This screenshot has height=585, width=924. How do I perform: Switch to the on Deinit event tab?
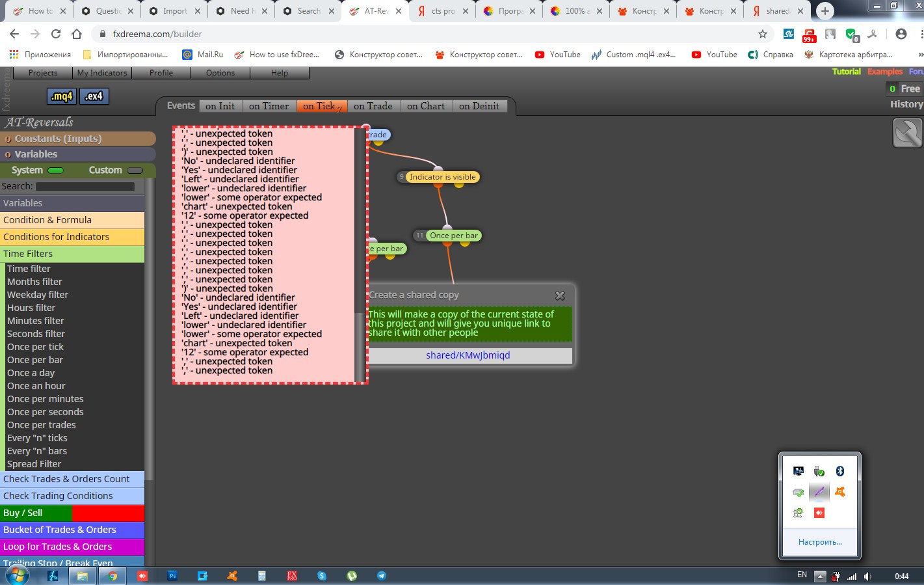click(479, 106)
